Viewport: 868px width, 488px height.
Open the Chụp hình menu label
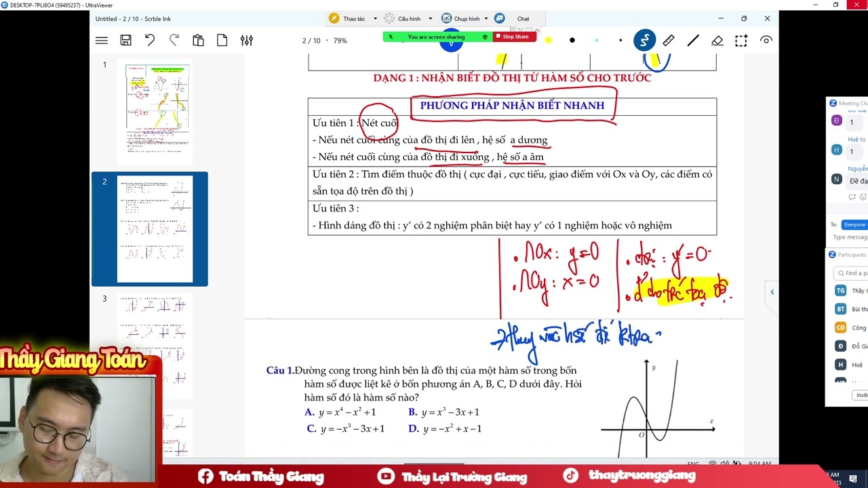(x=467, y=19)
